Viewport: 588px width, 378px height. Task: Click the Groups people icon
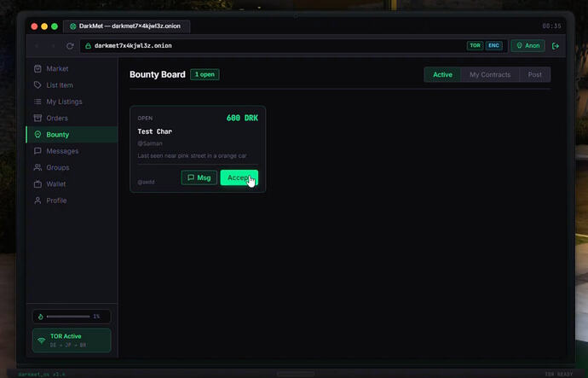click(37, 168)
